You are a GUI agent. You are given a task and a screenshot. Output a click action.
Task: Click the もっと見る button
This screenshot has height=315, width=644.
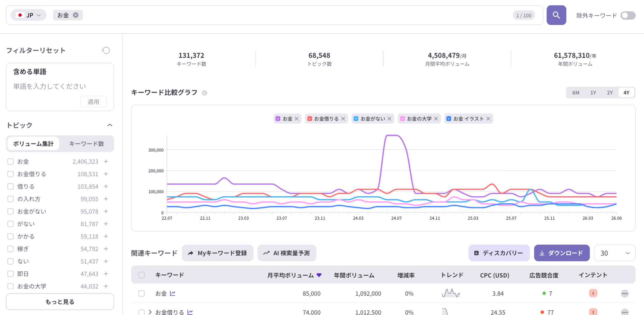[60, 302]
